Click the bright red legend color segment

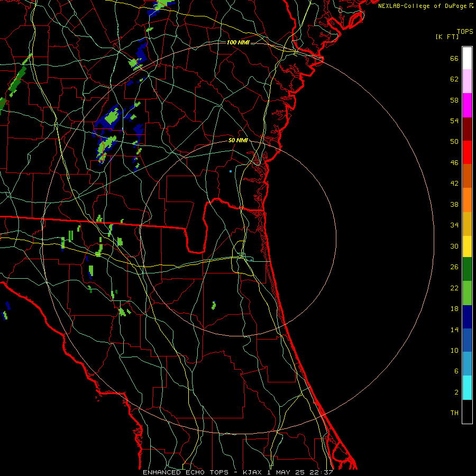(467, 152)
